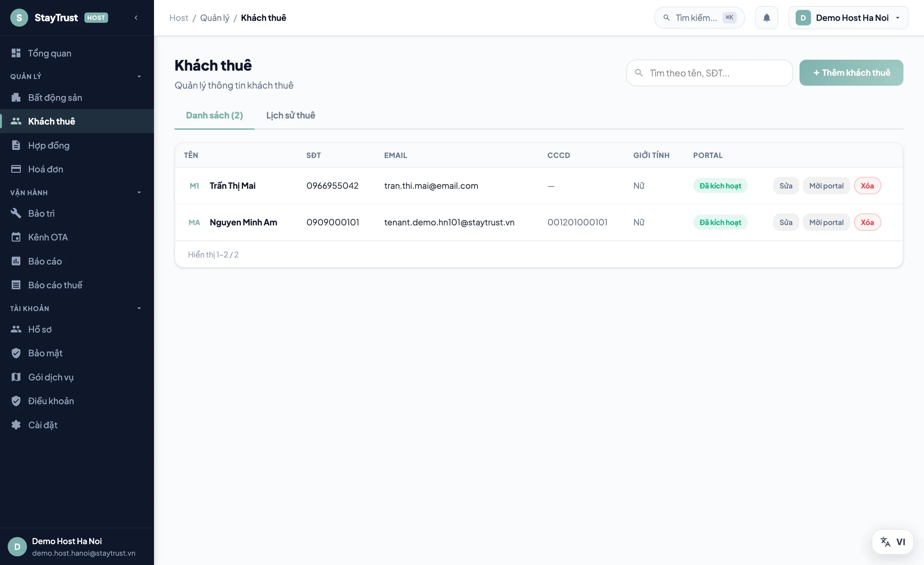Click Mời portal for Nguyen Minh Am

click(826, 222)
